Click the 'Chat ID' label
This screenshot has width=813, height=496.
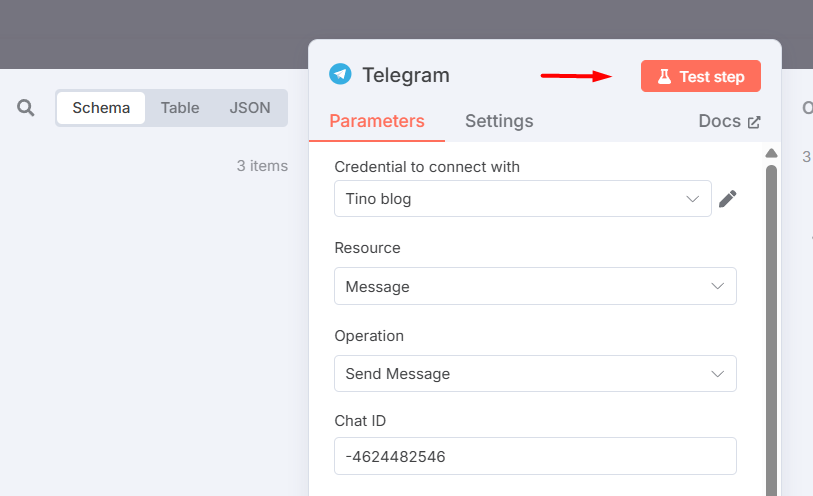(360, 421)
